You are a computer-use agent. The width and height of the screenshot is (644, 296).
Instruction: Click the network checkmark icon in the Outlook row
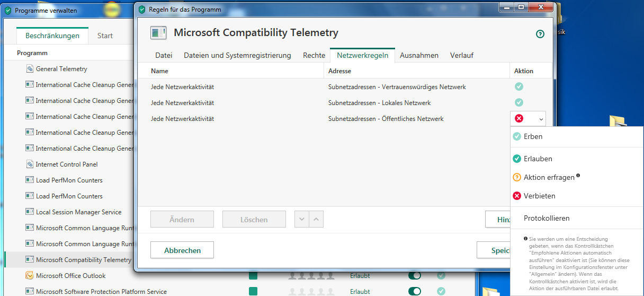click(441, 276)
